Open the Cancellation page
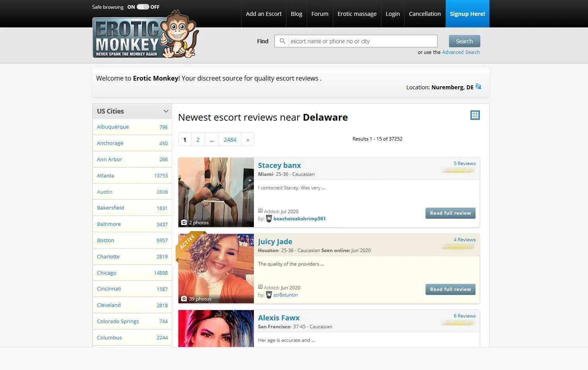 click(425, 14)
